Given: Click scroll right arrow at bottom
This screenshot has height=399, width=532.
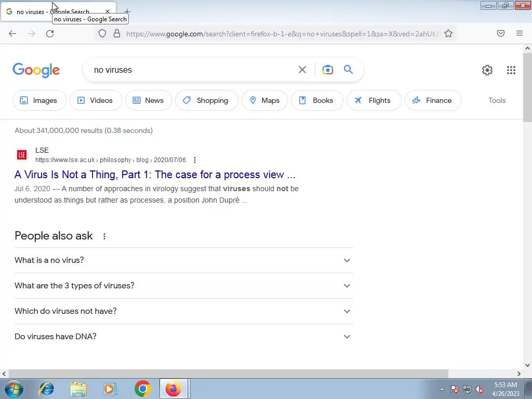Looking at the screenshot, I should [x=519, y=374].
